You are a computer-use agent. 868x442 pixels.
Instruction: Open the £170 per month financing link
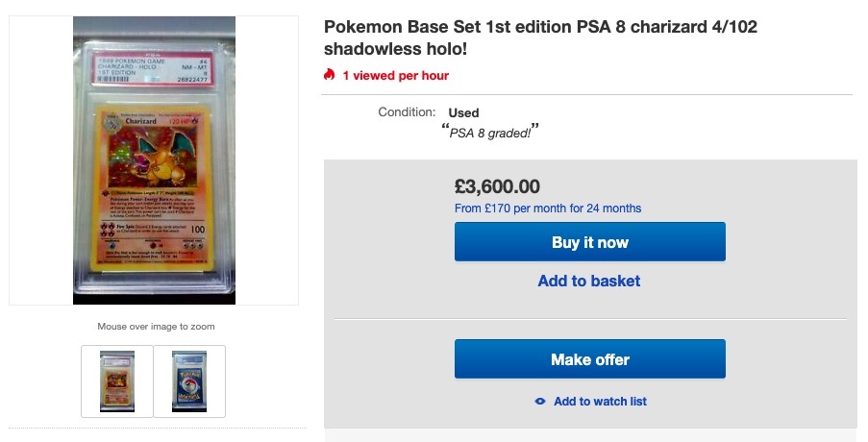(x=548, y=209)
